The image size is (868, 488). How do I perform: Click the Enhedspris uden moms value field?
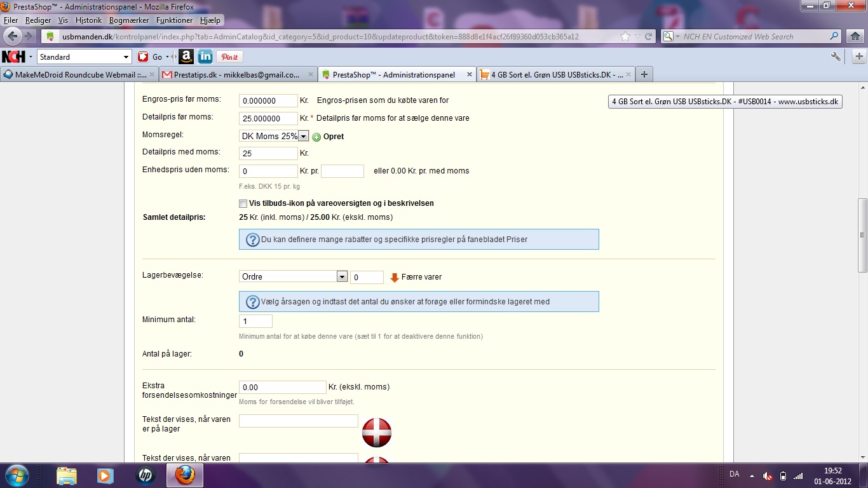268,171
